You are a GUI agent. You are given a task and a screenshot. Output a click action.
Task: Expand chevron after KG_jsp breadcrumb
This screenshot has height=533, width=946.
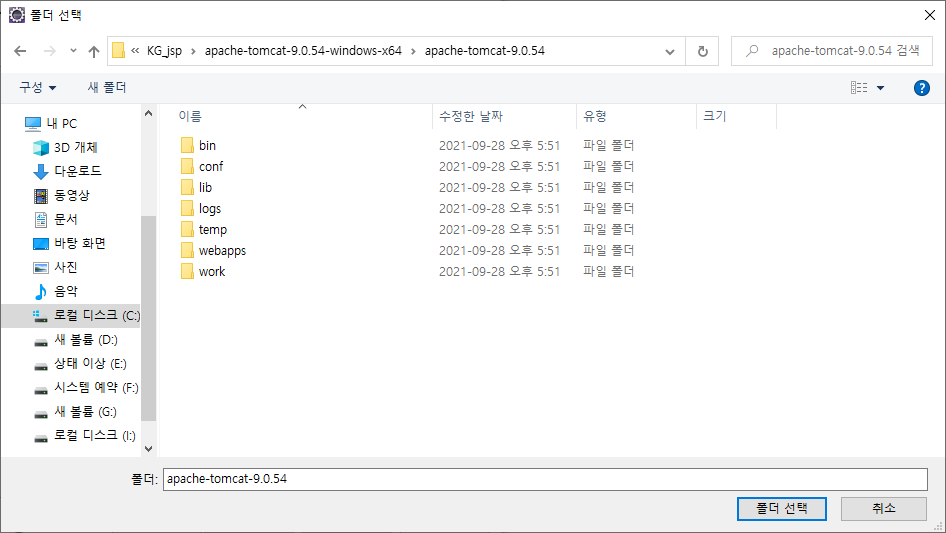click(x=193, y=51)
